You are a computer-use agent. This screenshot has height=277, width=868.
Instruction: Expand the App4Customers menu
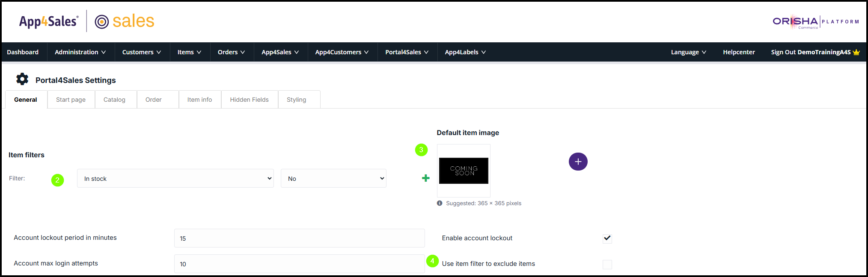[342, 52]
